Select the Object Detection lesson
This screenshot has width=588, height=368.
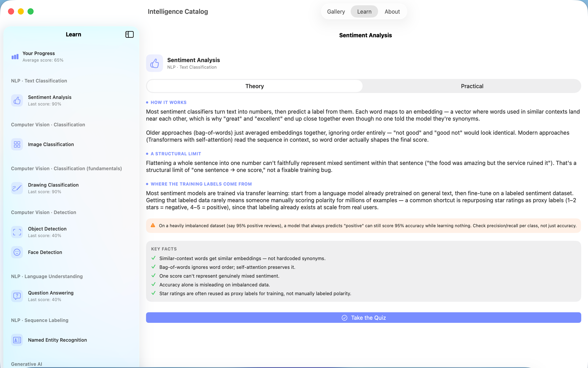point(71,232)
